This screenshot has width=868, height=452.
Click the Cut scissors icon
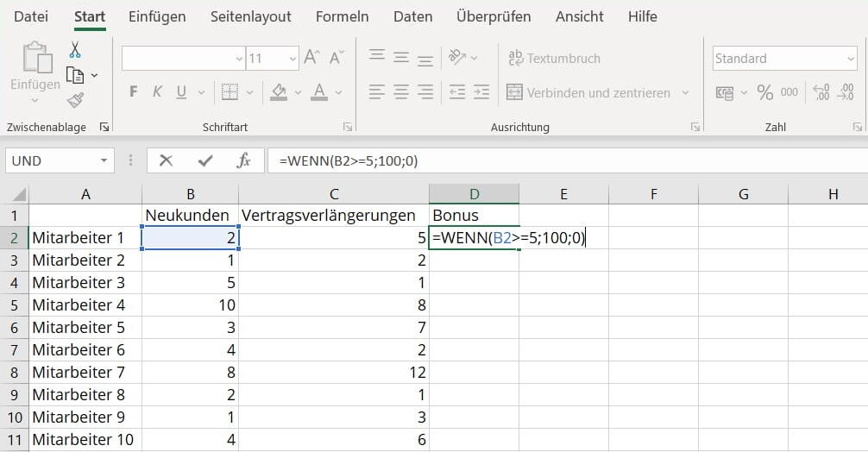[75, 50]
